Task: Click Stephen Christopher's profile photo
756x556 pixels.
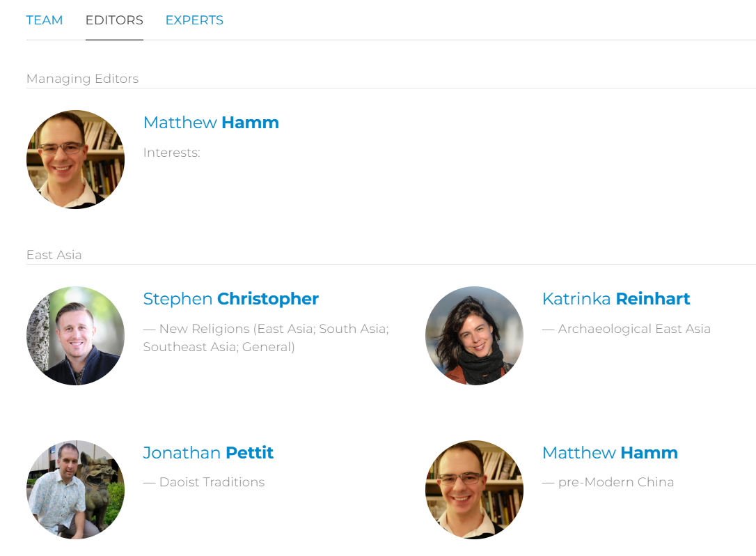Action: [75, 335]
